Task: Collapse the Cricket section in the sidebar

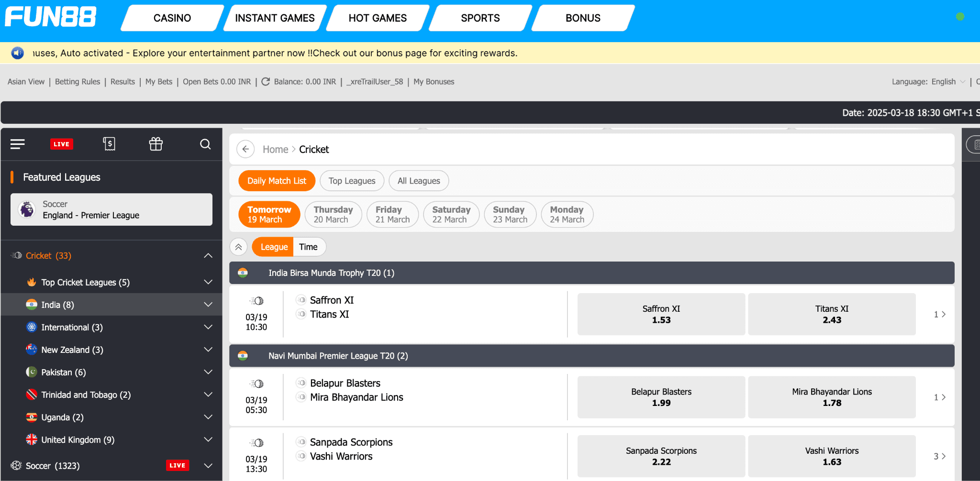Action: point(208,255)
